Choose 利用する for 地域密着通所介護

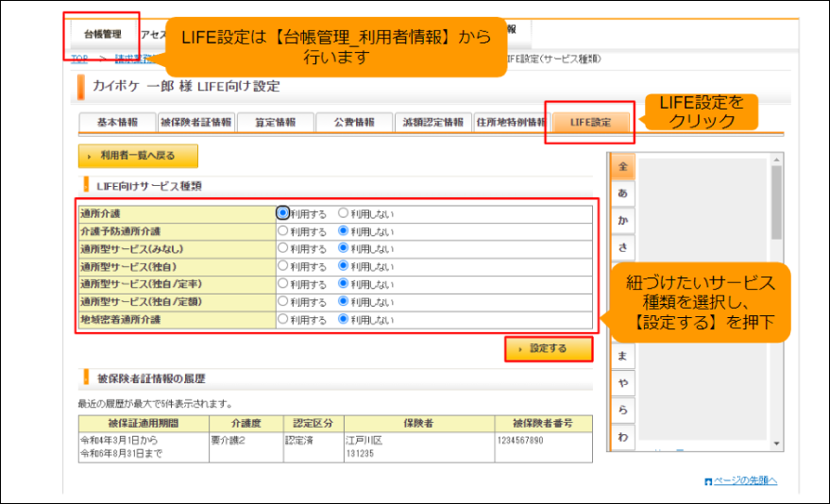coord(282,319)
